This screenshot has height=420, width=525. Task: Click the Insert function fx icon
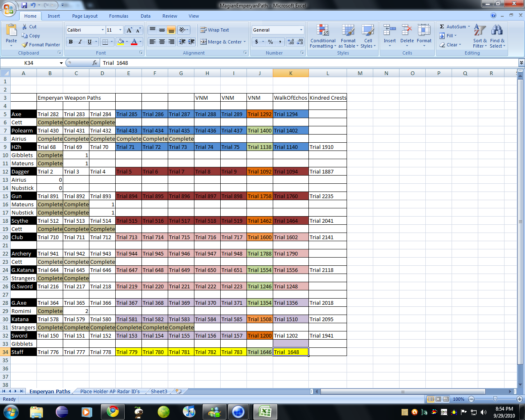pyautogui.click(x=95, y=63)
